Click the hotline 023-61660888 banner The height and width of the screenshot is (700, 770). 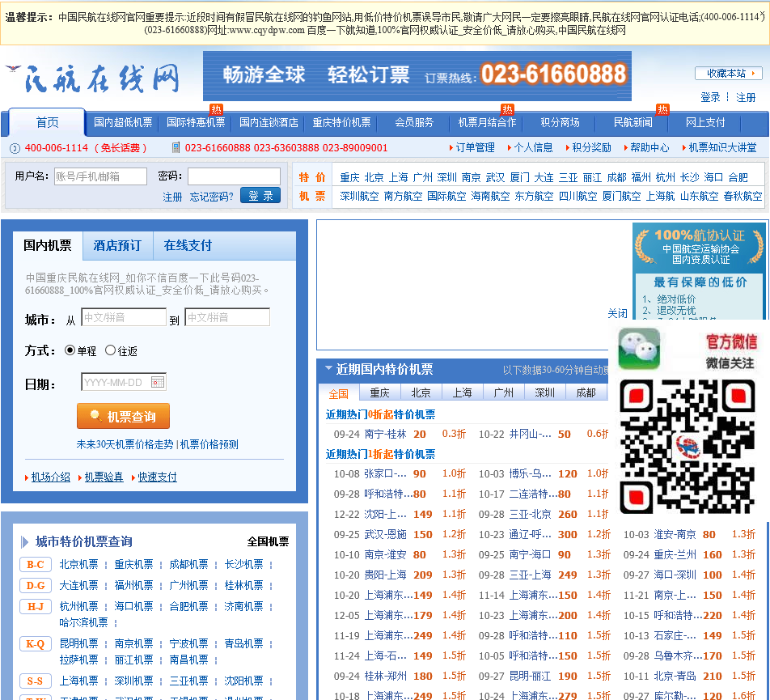coord(417,75)
